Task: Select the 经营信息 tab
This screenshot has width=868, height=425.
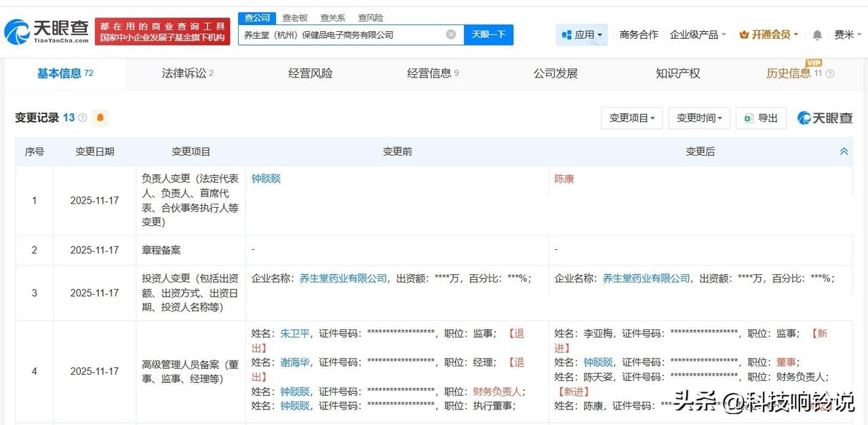Action: pyautogui.click(x=433, y=73)
